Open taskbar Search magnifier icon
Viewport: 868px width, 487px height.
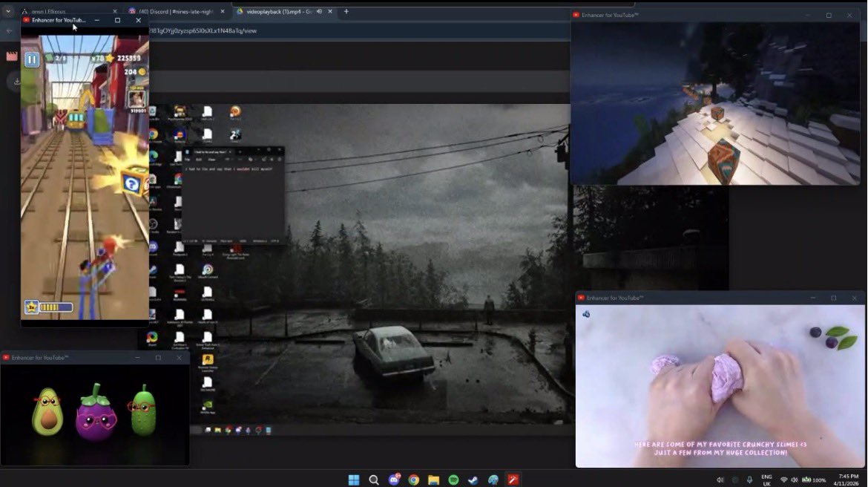tap(374, 480)
